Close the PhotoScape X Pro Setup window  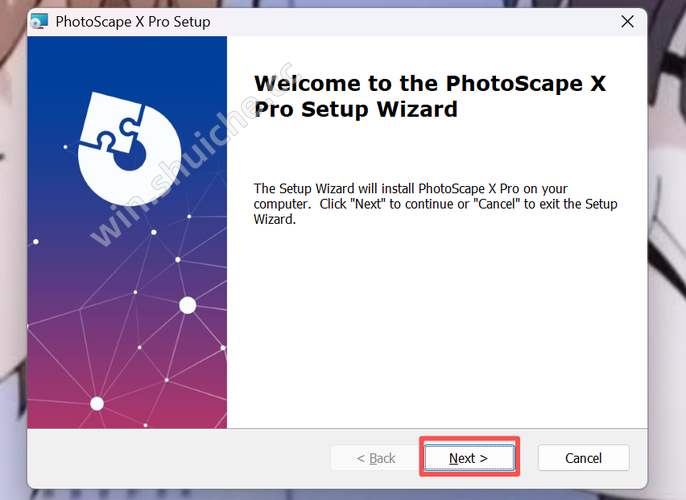coord(627,21)
